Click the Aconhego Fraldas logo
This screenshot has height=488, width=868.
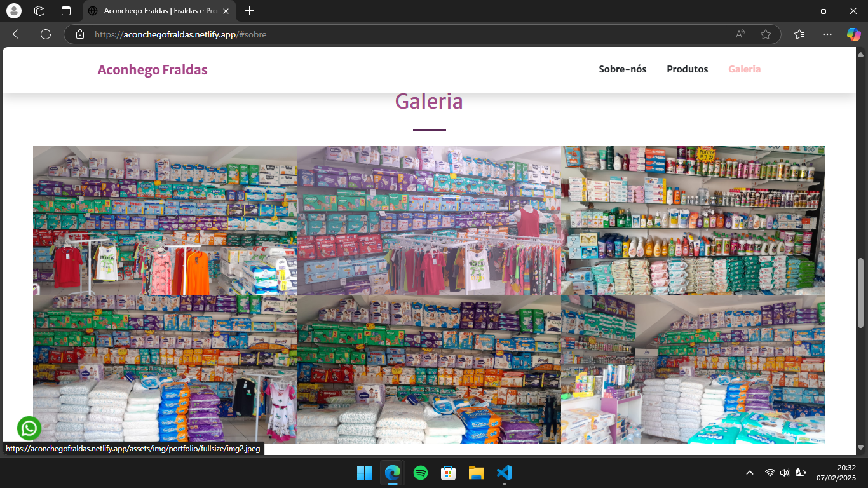point(153,69)
